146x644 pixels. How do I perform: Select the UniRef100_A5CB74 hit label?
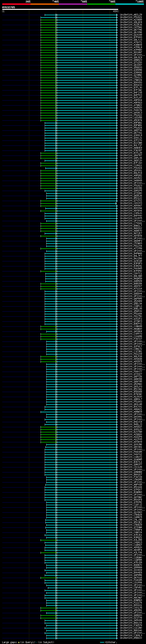[x=131, y=120]
